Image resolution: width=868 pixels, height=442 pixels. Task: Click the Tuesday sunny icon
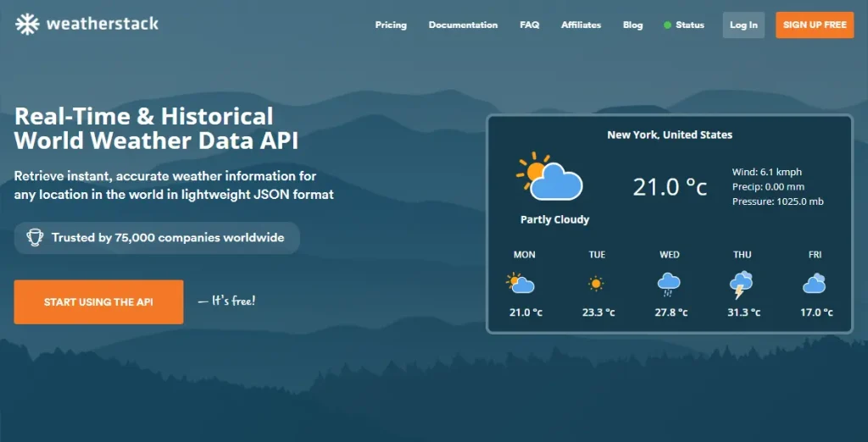click(x=596, y=284)
